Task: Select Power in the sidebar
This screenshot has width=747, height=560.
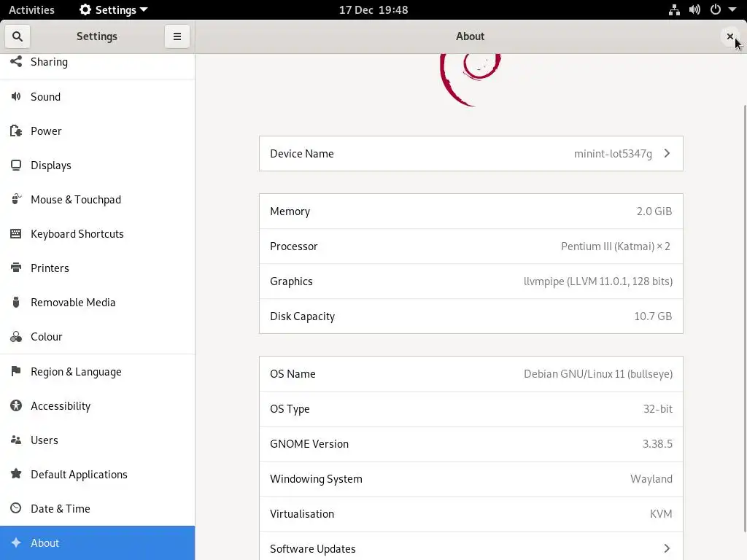Action: pyautogui.click(x=97, y=131)
